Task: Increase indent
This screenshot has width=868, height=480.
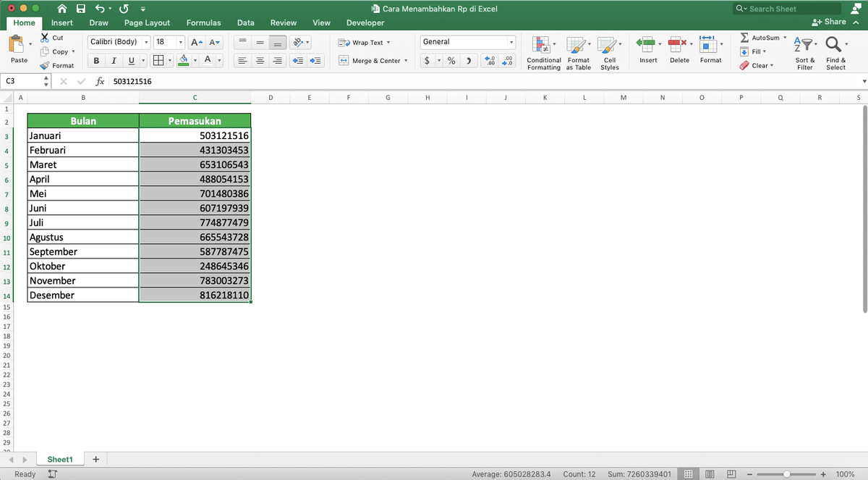Action: 315,61
